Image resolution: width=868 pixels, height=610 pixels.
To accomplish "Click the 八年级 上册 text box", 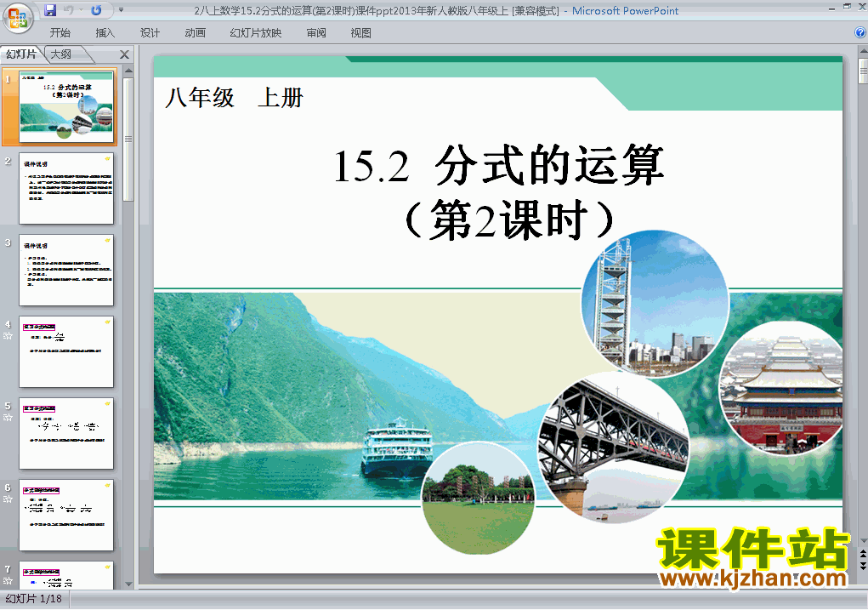I will pyautogui.click(x=234, y=98).
